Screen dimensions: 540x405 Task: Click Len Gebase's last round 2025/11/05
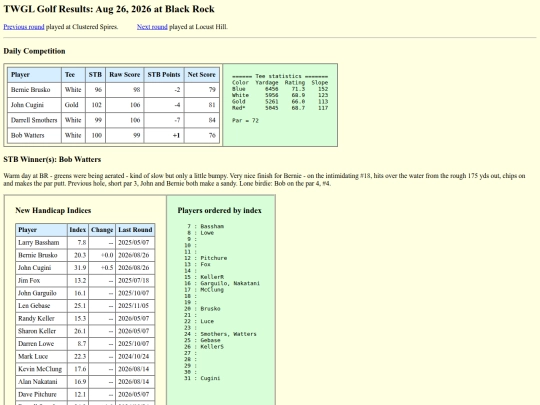point(135,306)
